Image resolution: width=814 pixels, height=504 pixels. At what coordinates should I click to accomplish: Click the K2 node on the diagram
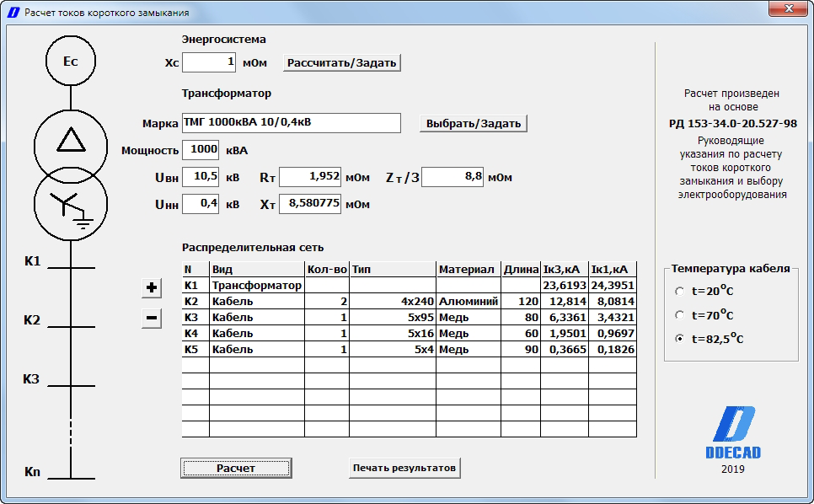pos(71,326)
